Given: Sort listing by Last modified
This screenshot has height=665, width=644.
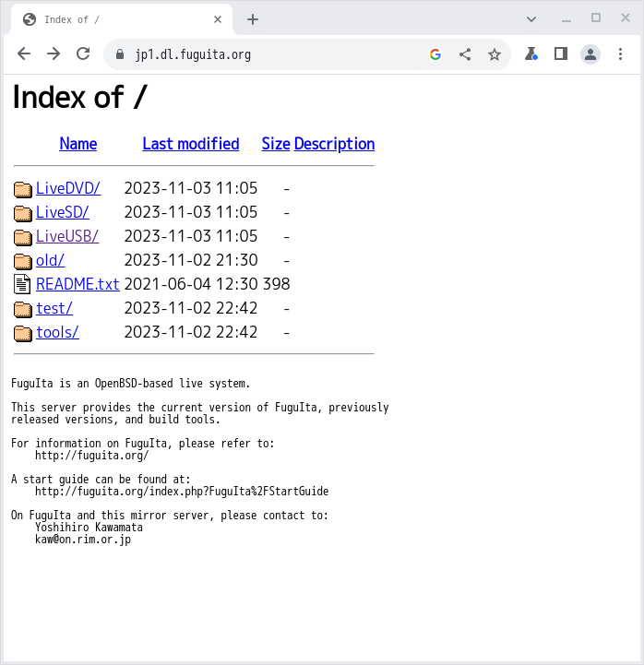Looking at the screenshot, I should pos(190,144).
